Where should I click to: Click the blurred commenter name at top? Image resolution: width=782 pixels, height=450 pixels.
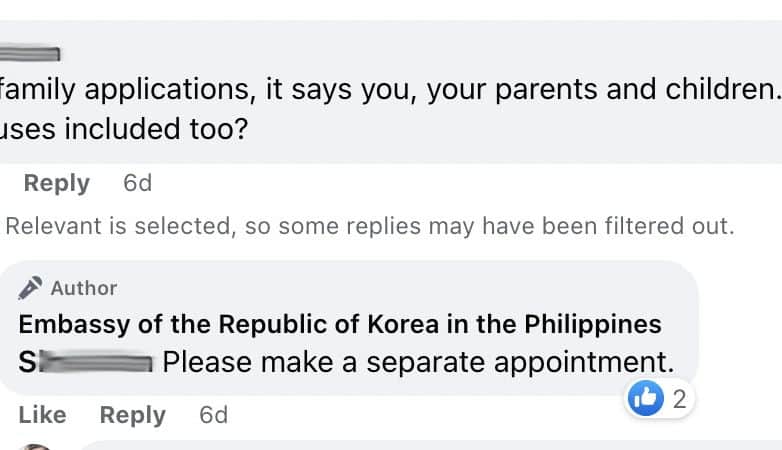pos(30,53)
